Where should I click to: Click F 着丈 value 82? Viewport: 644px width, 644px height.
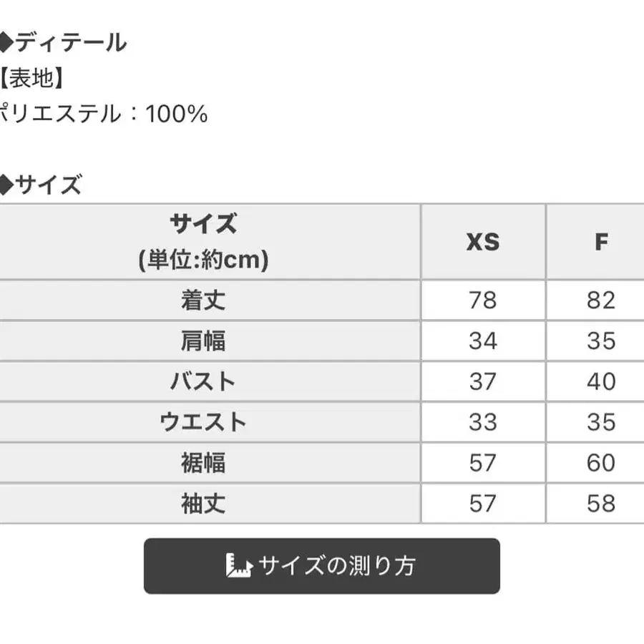(x=601, y=300)
